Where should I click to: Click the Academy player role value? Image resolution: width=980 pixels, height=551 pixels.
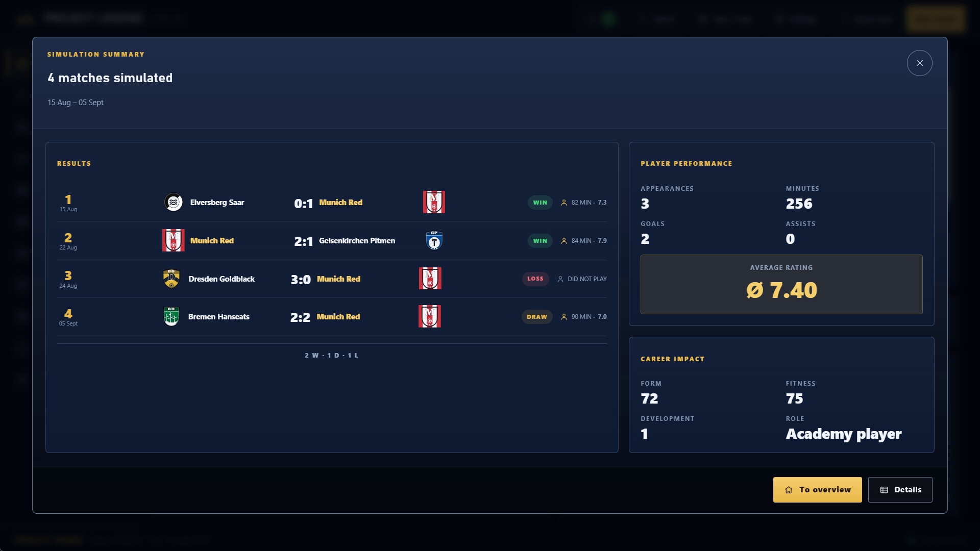coord(843,434)
